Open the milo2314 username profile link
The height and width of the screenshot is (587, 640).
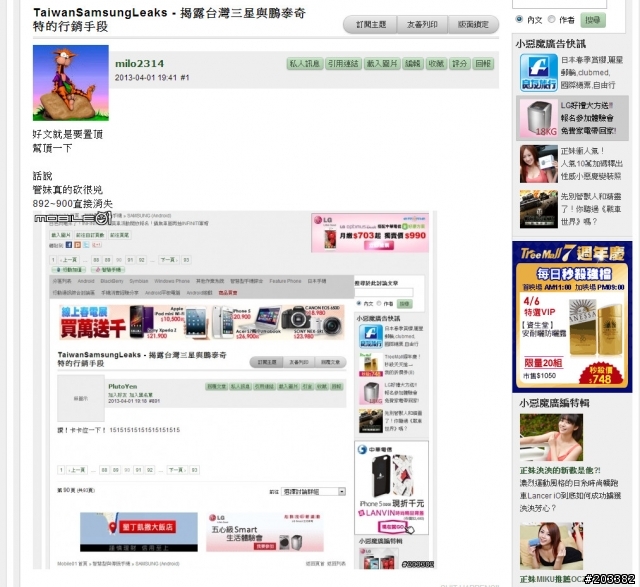pos(140,64)
